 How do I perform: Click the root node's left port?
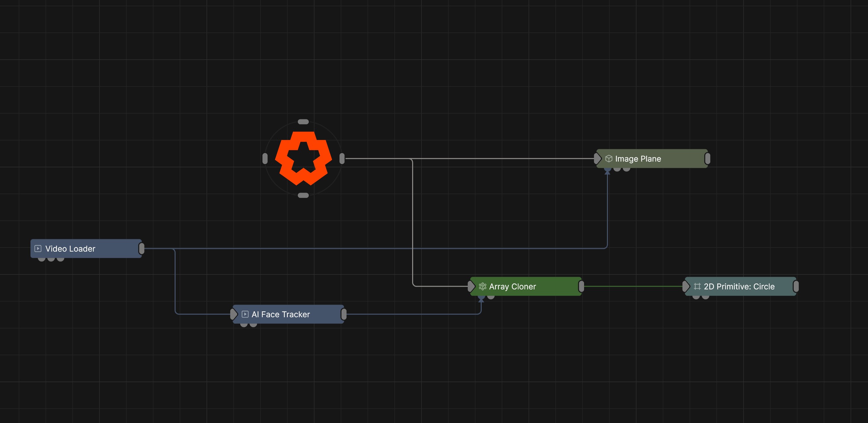coord(265,158)
